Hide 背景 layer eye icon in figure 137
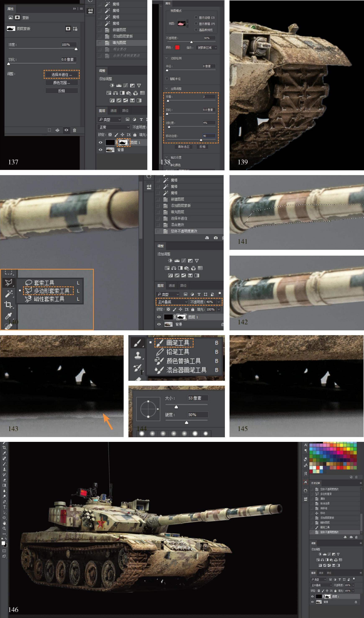This screenshot has height=618, width=364. [100, 150]
